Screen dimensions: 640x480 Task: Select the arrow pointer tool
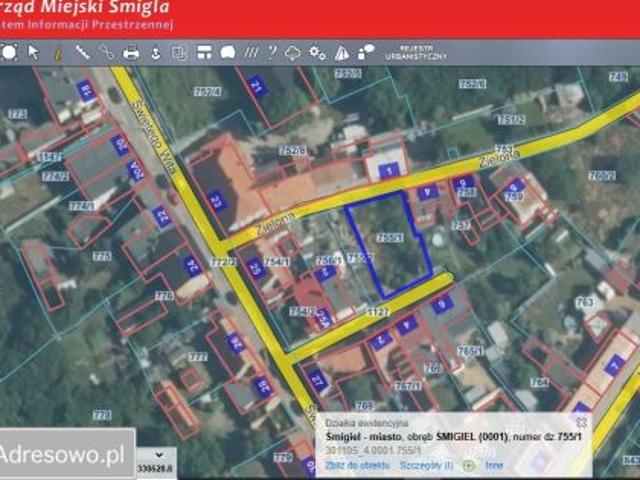(x=33, y=51)
